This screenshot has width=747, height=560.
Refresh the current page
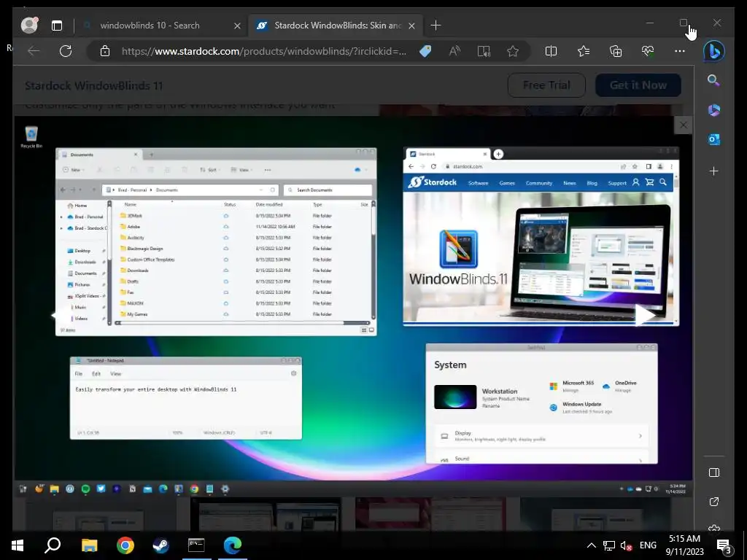[x=65, y=51]
